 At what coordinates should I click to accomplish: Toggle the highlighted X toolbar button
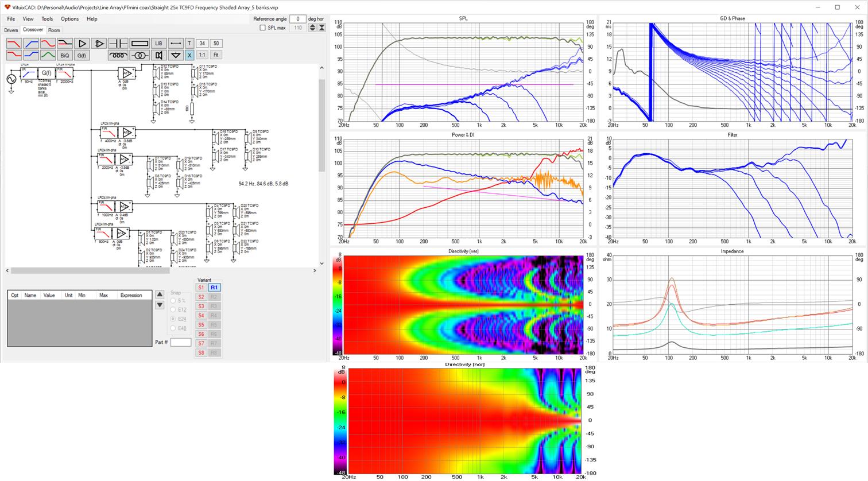[189, 55]
